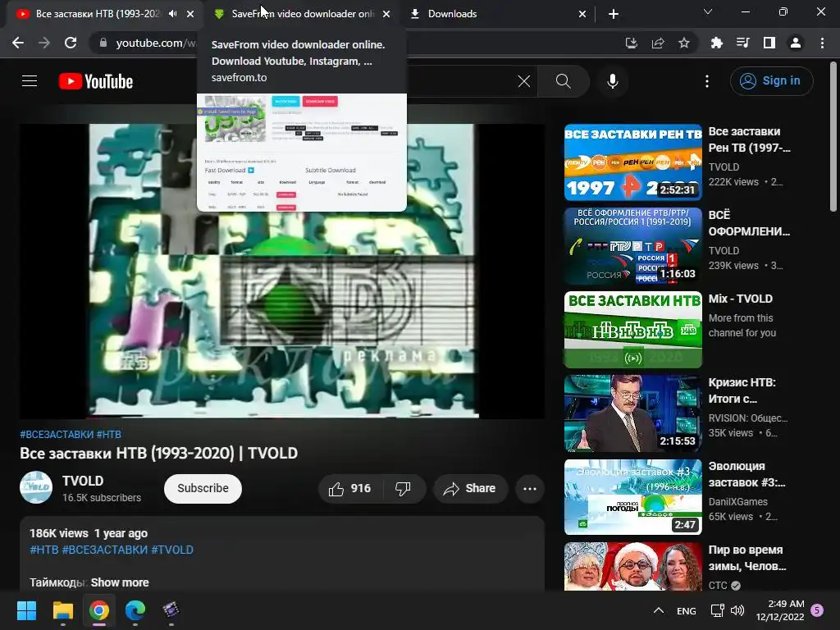Open the Windows Start menu
Image resolution: width=840 pixels, height=630 pixels.
tap(26, 610)
